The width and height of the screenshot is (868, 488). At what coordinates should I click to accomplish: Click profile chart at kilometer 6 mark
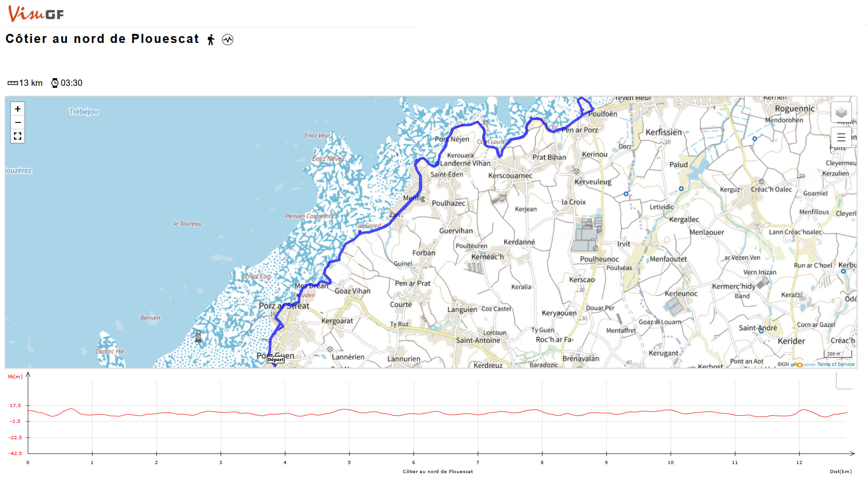[x=413, y=413]
